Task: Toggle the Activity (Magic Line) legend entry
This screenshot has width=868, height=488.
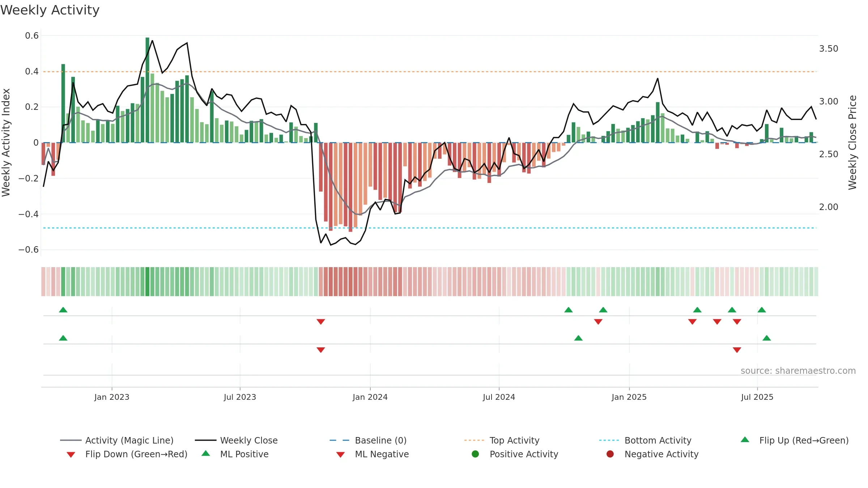Action: [117, 440]
